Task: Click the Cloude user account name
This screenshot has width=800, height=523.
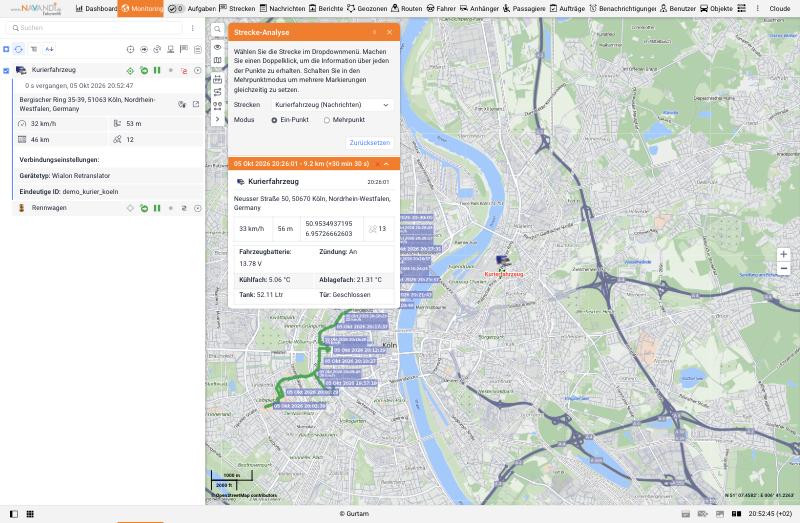Action: [x=780, y=9]
